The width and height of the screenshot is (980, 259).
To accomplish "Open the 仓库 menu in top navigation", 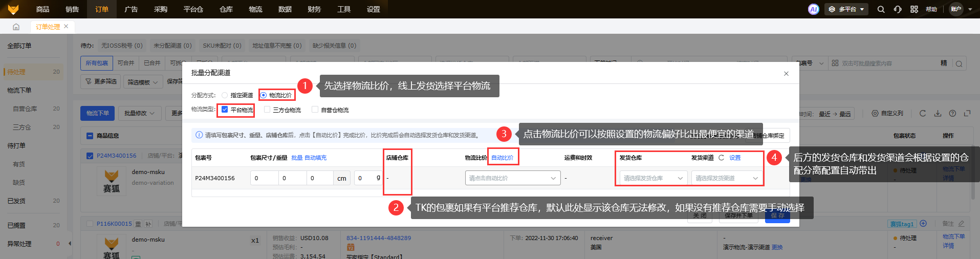I will [226, 9].
